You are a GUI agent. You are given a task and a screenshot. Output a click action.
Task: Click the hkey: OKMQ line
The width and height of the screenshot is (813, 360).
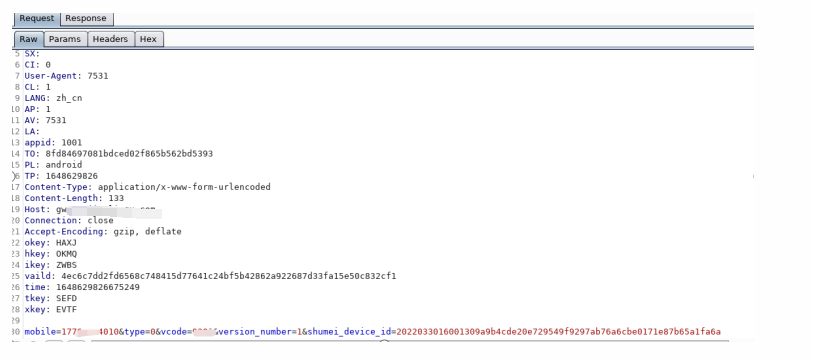[x=51, y=254]
